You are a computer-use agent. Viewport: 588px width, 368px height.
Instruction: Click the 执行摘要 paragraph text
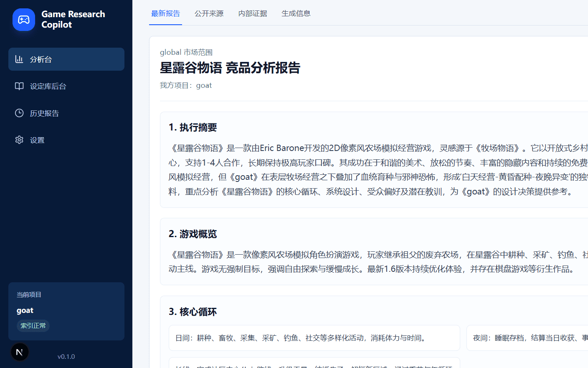pyautogui.click(x=378, y=170)
